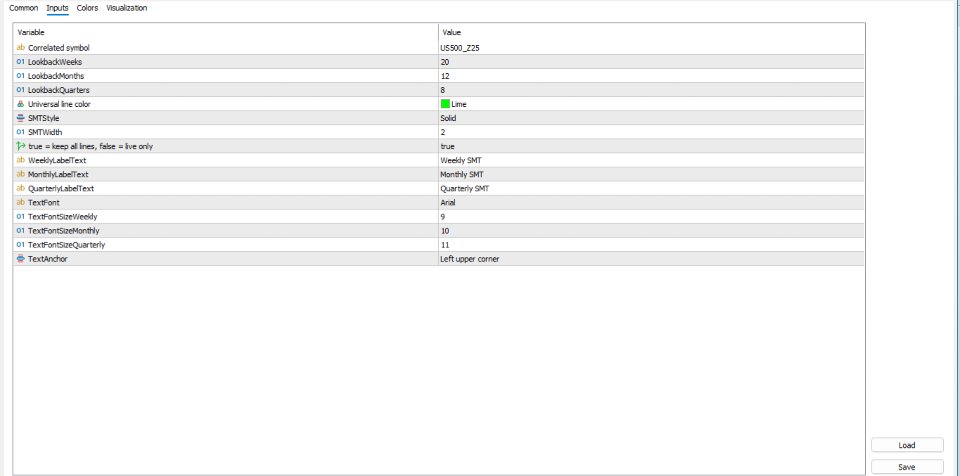Select the LookbackQuarters row label

pyautogui.click(x=59, y=90)
